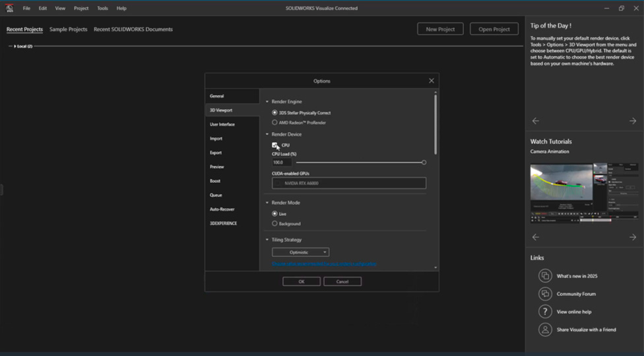644x356 pixels.
Task: Click Share Visualize with a Friend icon
Action: (x=545, y=330)
